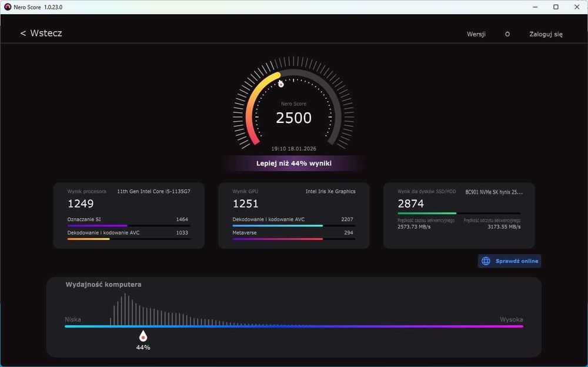Click the GPU AVC value 2207
Screen dimensions: 588x367
[x=347, y=219]
